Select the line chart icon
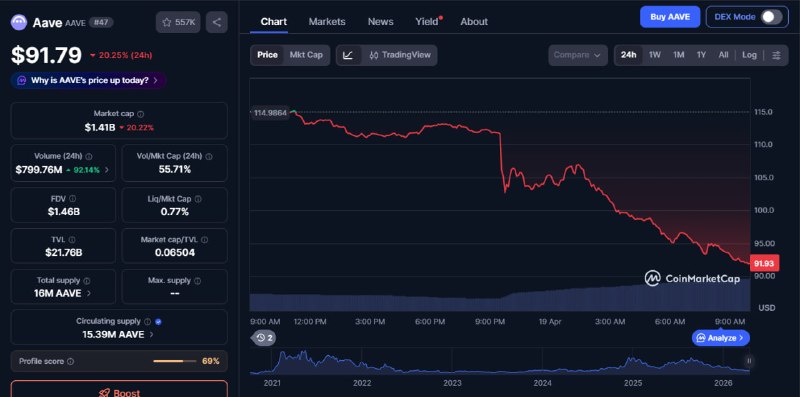 [348, 55]
